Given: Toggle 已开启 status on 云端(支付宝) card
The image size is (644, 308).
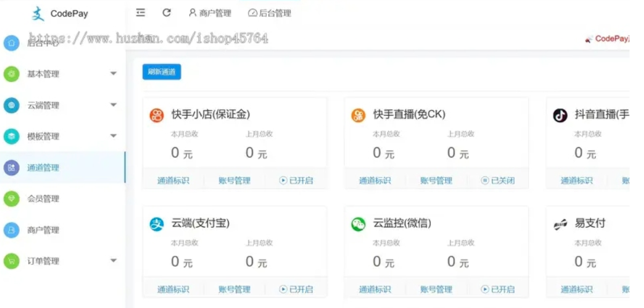Looking at the screenshot, I should pos(296,289).
